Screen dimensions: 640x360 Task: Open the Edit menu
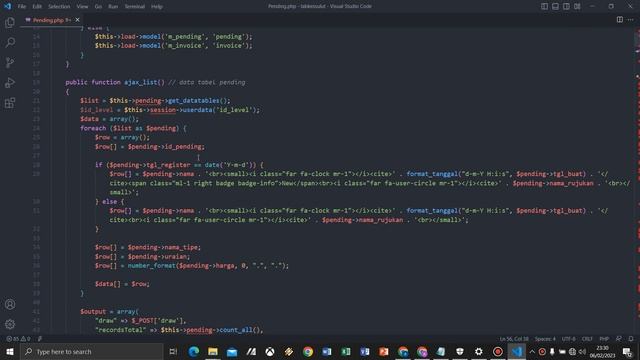click(37, 7)
